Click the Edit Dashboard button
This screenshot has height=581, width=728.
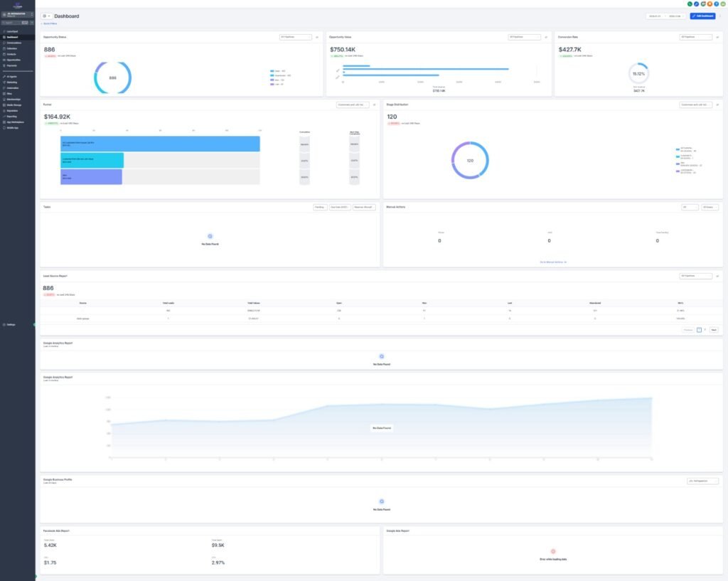click(702, 16)
